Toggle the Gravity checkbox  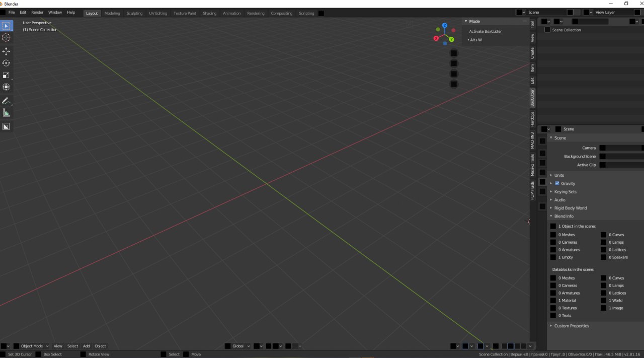point(557,183)
